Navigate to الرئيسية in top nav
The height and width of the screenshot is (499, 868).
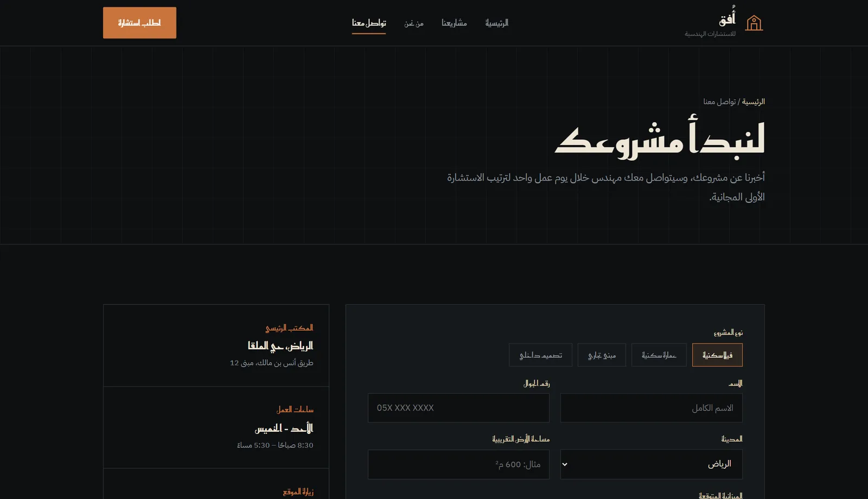click(497, 23)
